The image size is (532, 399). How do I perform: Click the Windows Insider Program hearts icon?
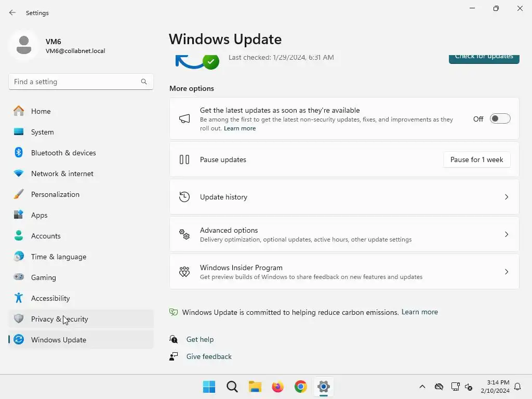click(184, 271)
